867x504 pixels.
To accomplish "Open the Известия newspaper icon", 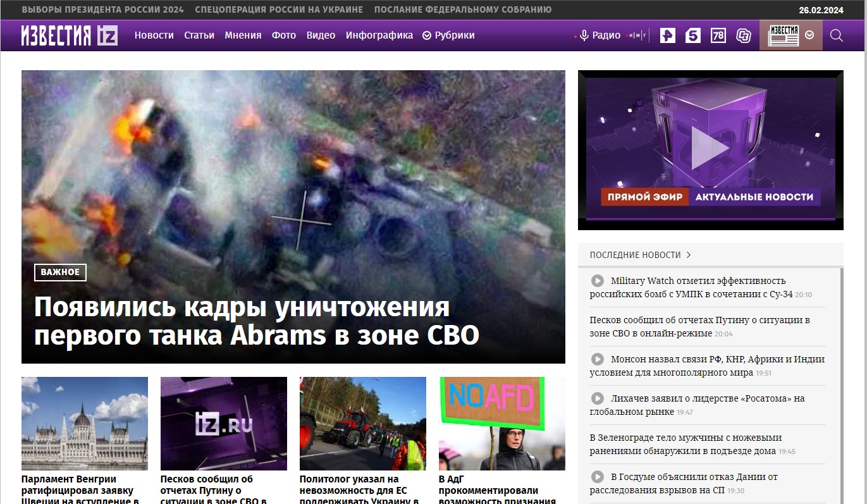I will coord(784,35).
